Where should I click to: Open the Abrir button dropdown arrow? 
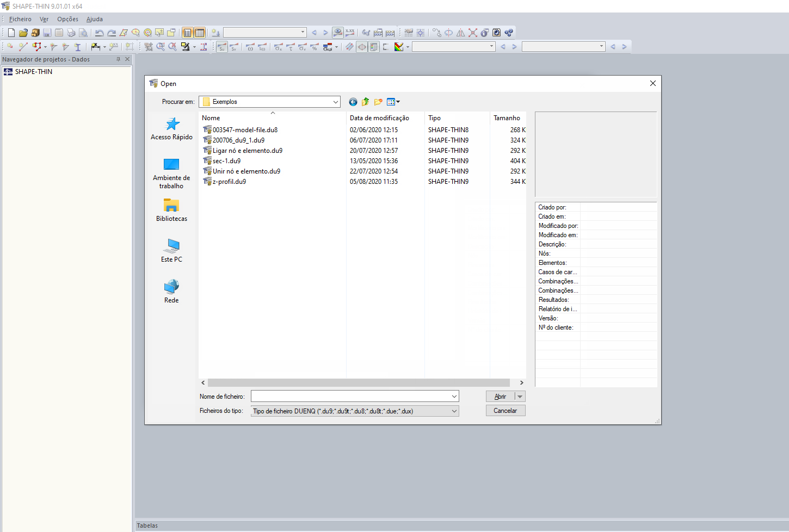[520, 397]
